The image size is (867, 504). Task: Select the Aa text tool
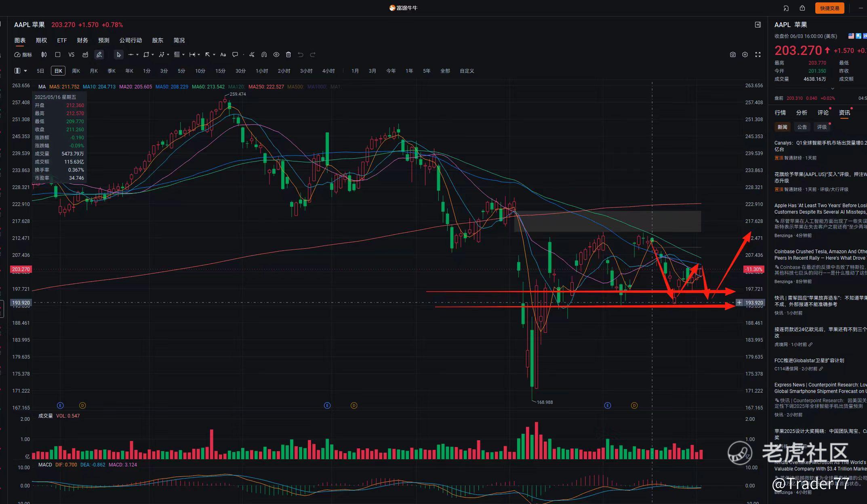click(x=223, y=55)
